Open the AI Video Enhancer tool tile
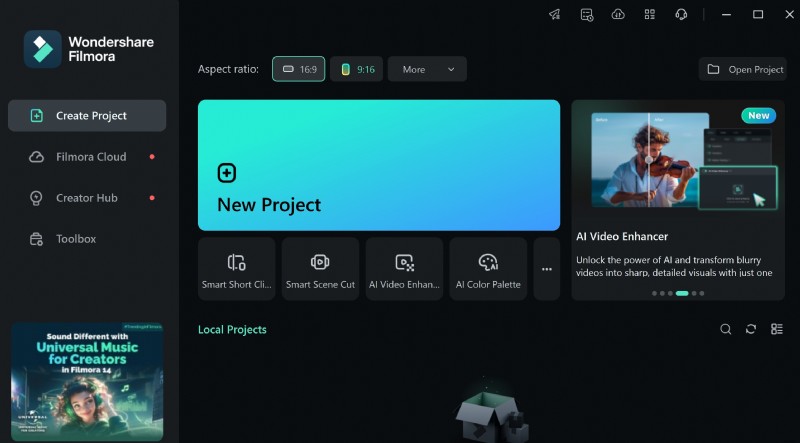 (x=404, y=269)
